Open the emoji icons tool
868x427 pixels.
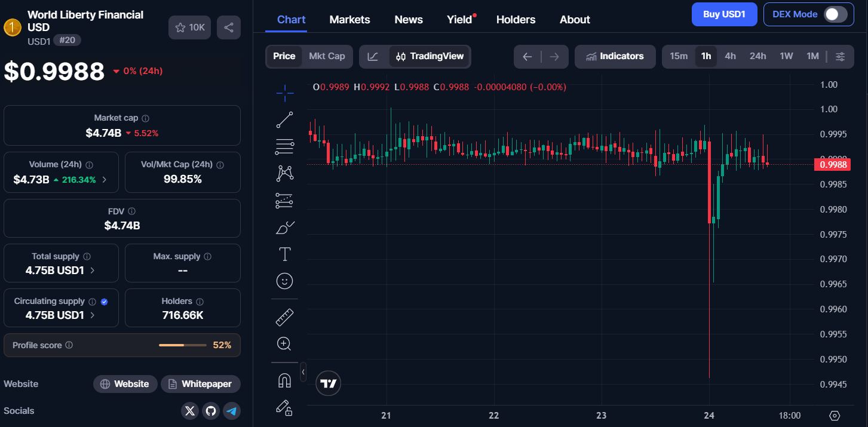tap(285, 281)
